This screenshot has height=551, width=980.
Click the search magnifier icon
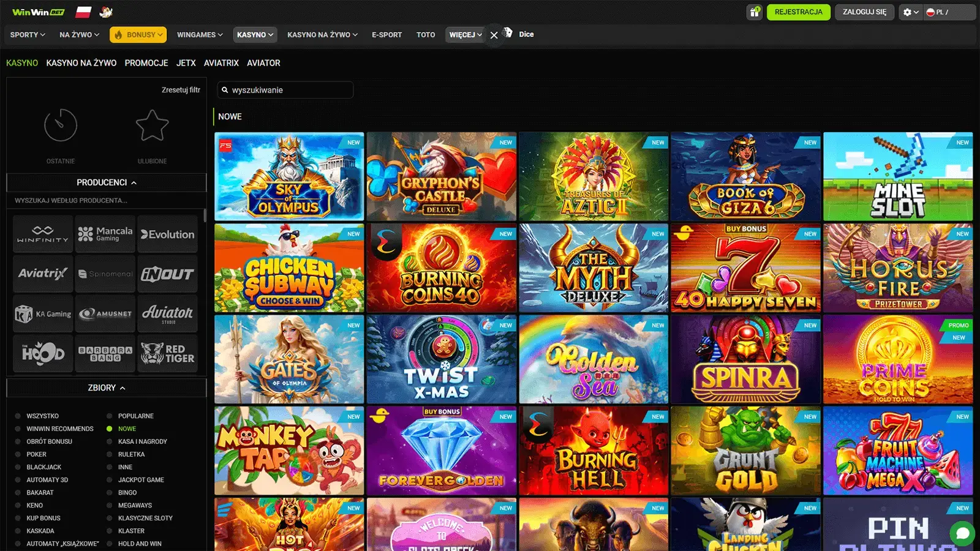coord(225,90)
